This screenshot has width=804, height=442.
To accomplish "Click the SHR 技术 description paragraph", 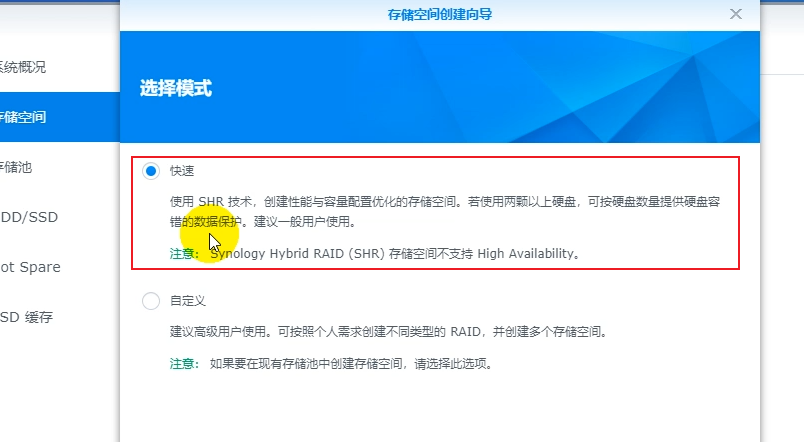I will pos(445,211).
